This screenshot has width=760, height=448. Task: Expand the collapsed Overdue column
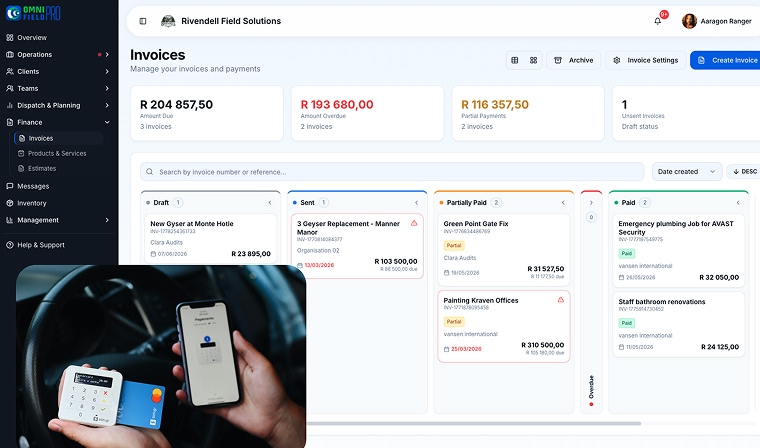[591, 203]
